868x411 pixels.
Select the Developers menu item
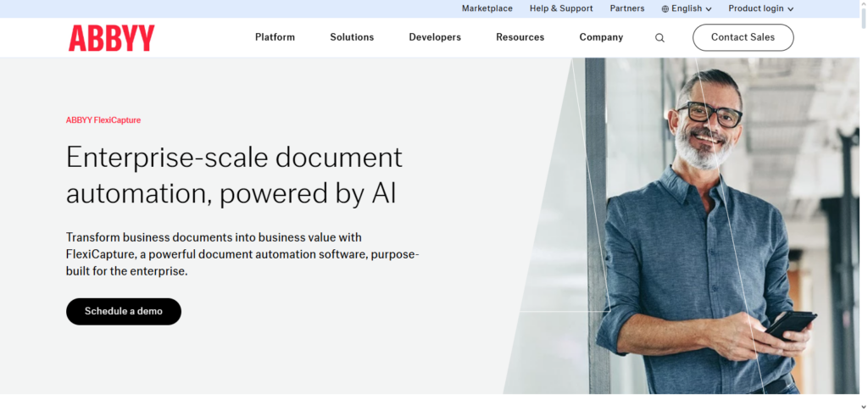[435, 37]
